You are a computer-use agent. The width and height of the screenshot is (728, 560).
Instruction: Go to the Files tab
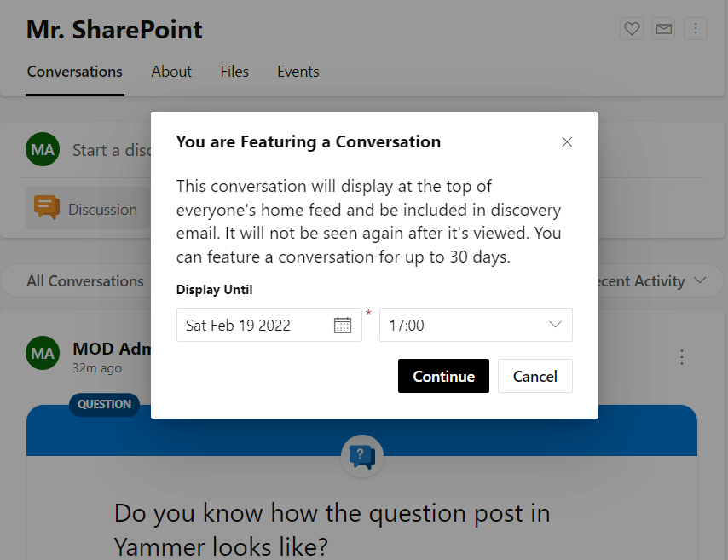click(x=234, y=72)
